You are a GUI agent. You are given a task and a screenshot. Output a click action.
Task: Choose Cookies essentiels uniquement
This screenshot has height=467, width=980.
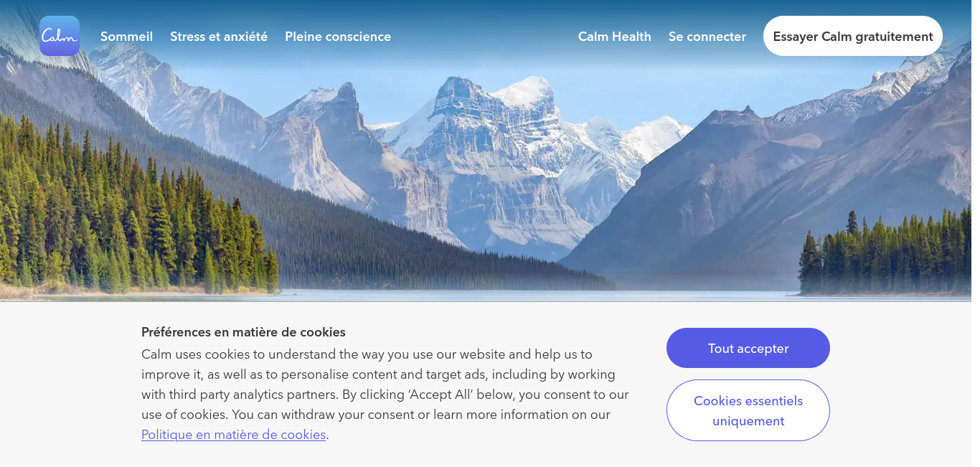click(x=748, y=410)
